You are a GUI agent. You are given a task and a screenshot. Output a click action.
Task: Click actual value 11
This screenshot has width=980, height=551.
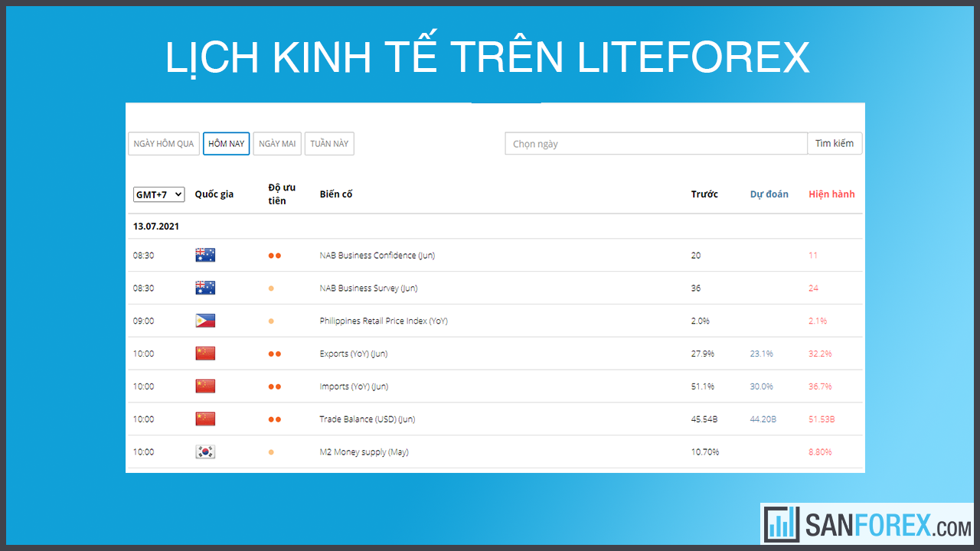click(813, 256)
